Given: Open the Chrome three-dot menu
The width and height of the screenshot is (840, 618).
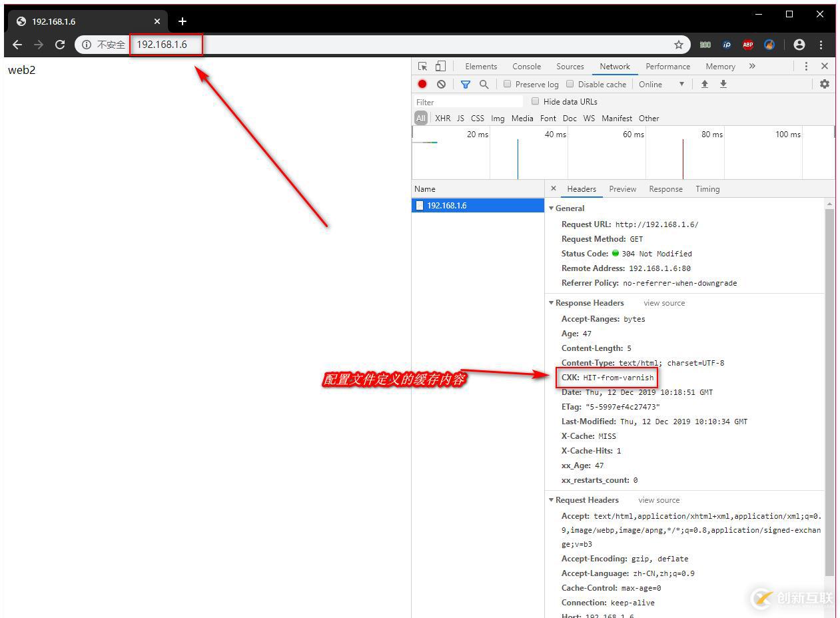Looking at the screenshot, I should pos(821,45).
